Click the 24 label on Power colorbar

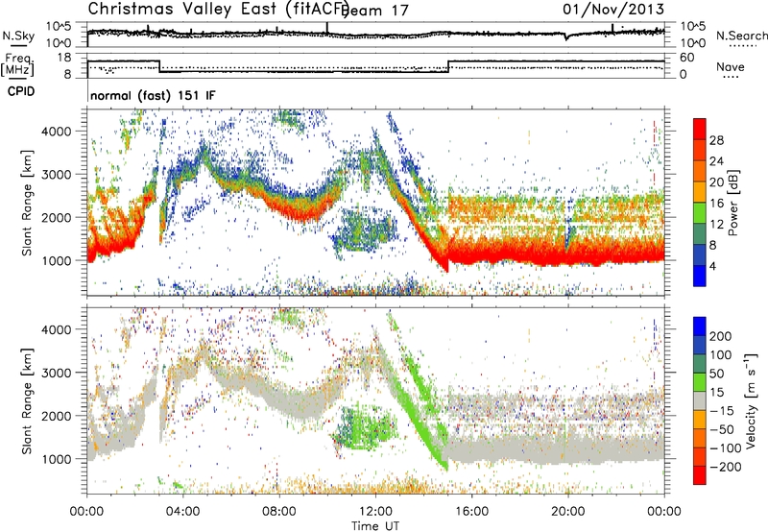click(716, 161)
